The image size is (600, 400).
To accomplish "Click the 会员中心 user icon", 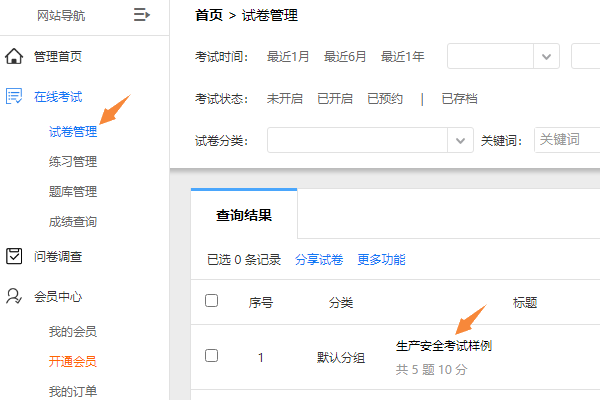I will [x=14, y=296].
